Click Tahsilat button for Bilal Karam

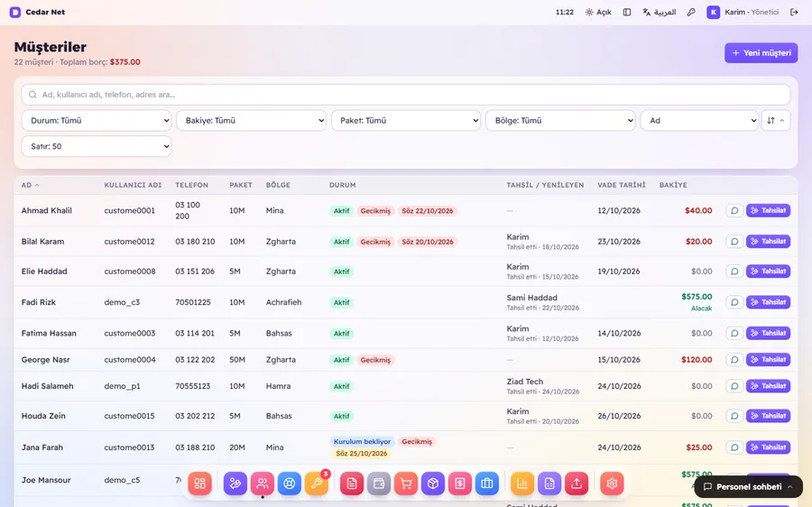[x=768, y=242]
